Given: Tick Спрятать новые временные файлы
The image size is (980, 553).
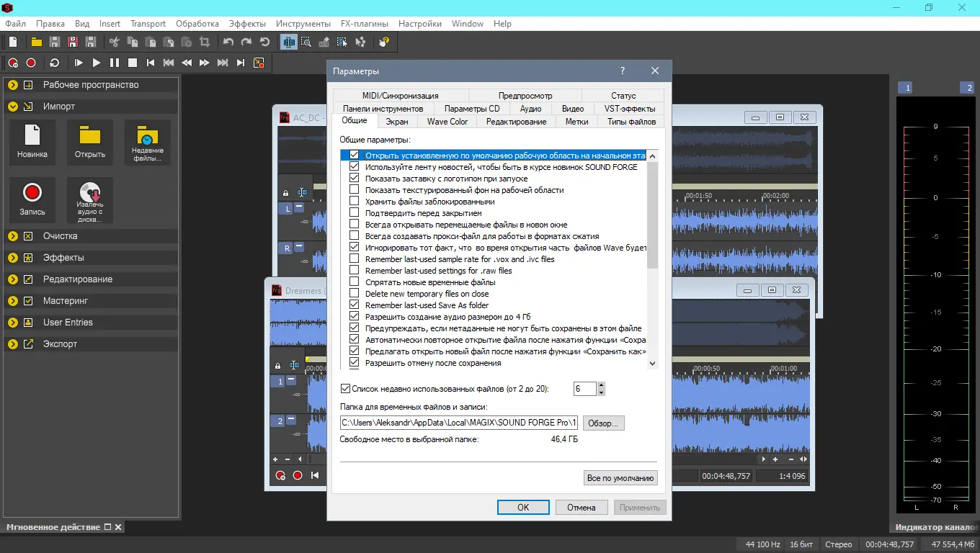Looking at the screenshot, I should 354,282.
